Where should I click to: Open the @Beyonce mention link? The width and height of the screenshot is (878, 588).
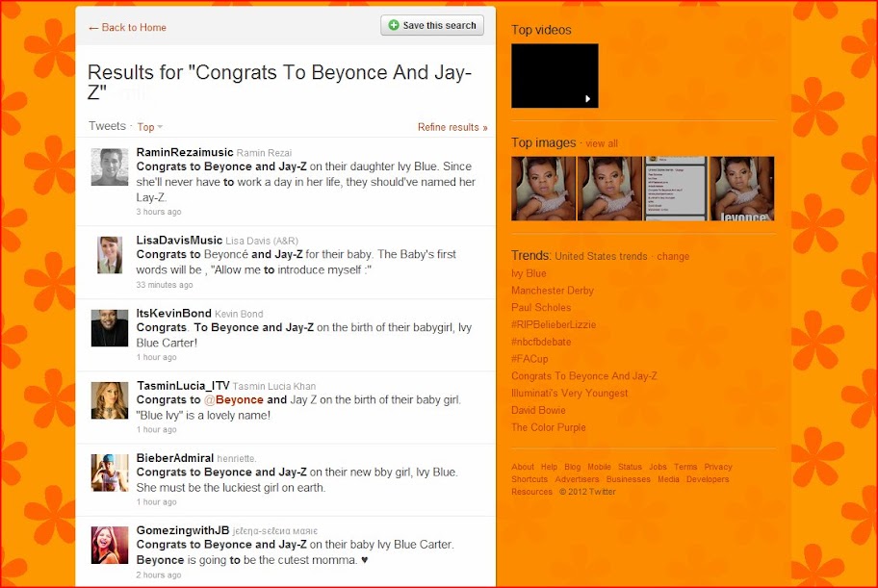tap(233, 399)
